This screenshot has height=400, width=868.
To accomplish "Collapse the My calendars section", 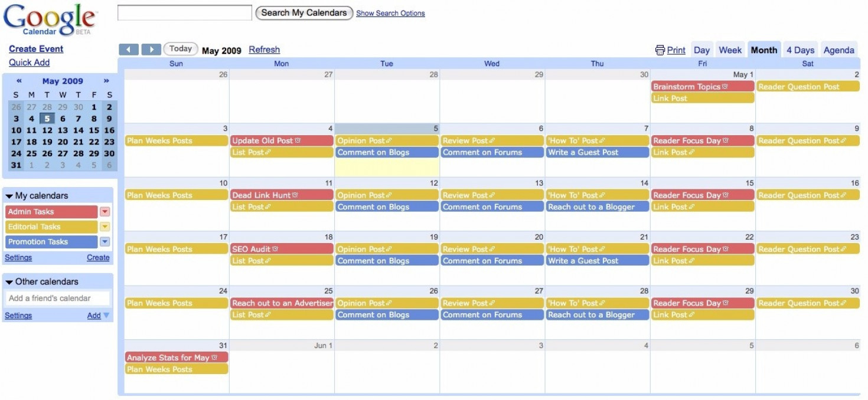I will click(x=9, y=196).
